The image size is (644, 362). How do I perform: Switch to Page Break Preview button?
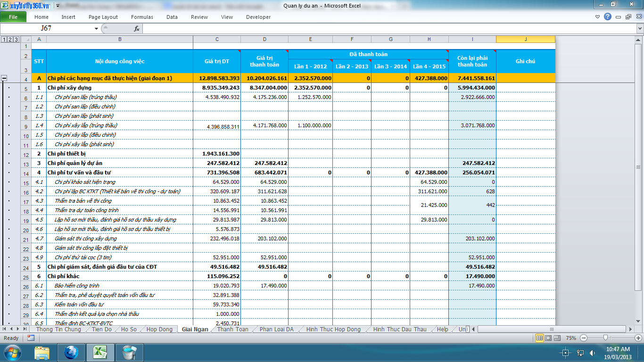[x=557, y=337]
